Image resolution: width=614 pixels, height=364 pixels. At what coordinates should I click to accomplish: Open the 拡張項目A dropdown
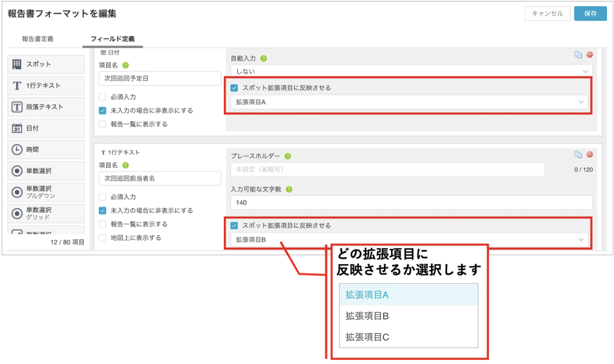coord(409,102)
